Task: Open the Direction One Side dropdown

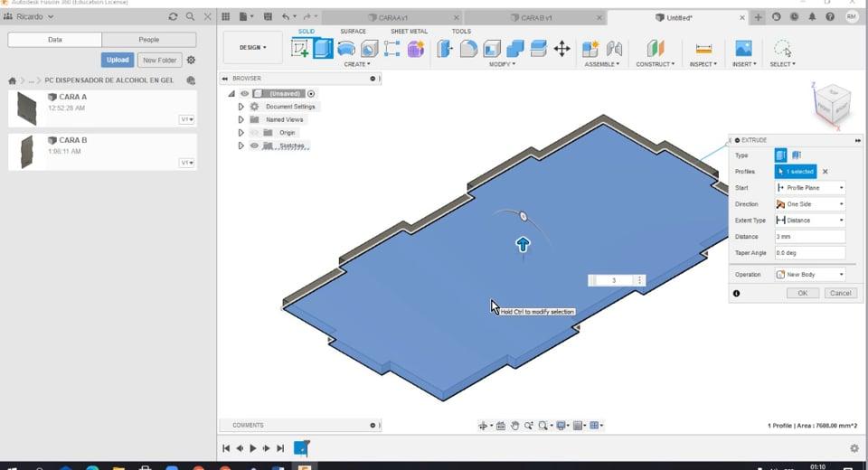Action: [x=810, y=204]
